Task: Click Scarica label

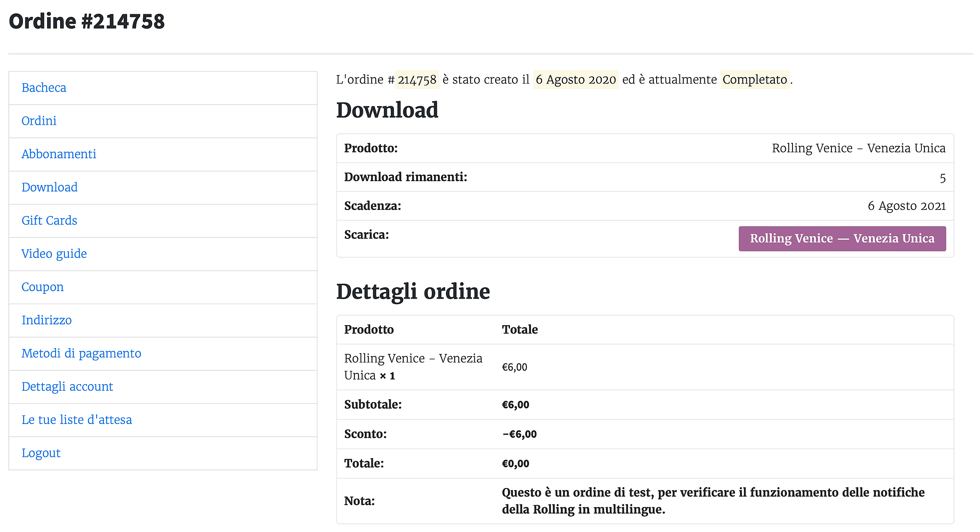Action: (x=366, y=235)
